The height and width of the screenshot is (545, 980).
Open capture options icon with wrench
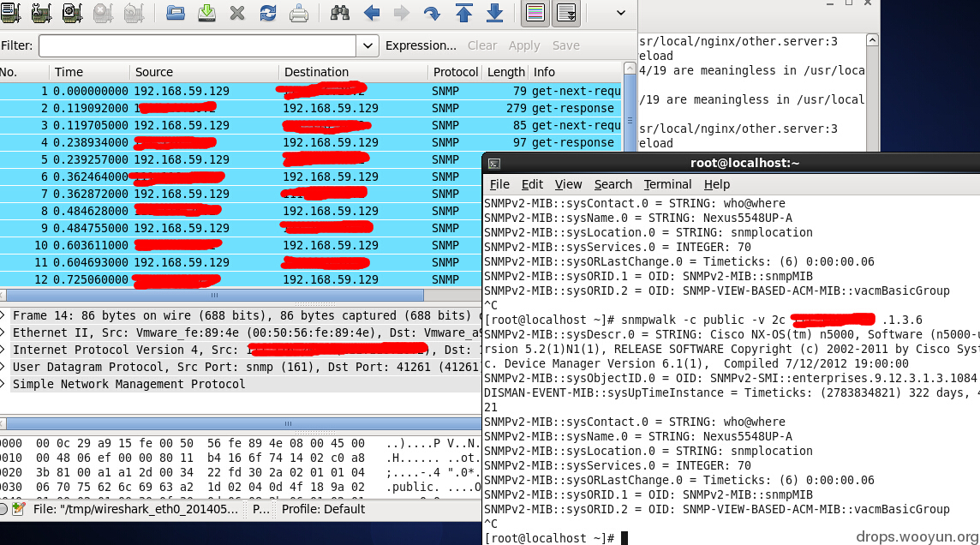(41, 13)
